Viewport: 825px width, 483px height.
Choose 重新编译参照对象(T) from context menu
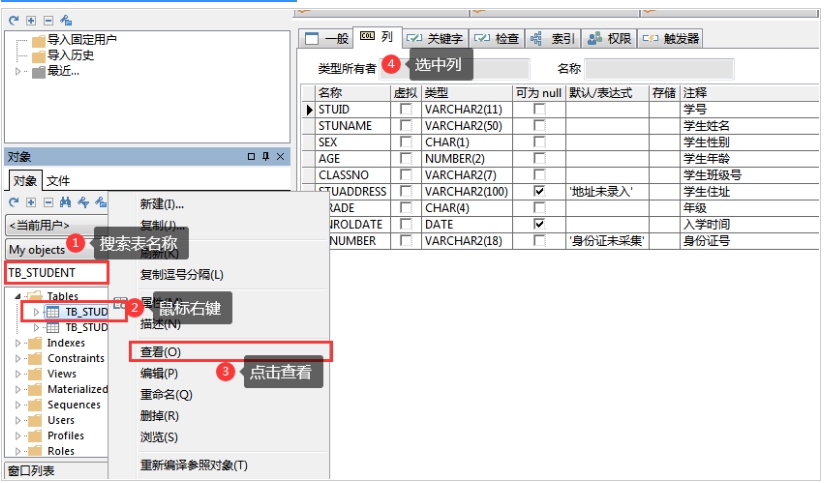194,466
